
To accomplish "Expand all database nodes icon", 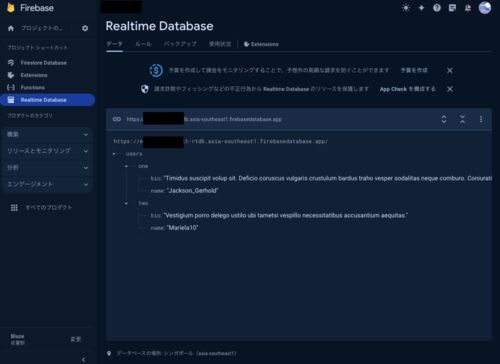I will pyautogui.click(x=444, y=119).
